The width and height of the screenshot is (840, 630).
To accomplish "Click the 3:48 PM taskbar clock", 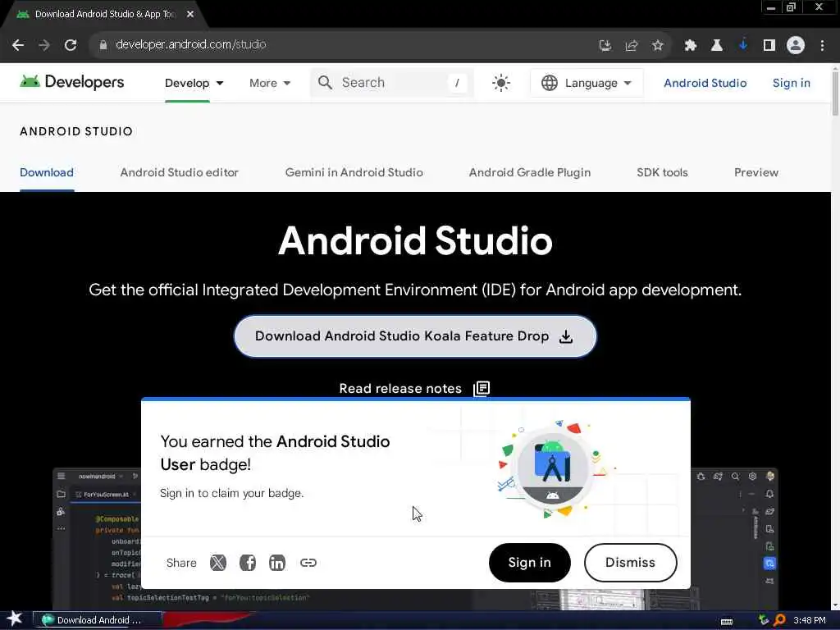I will coord(809,620).
